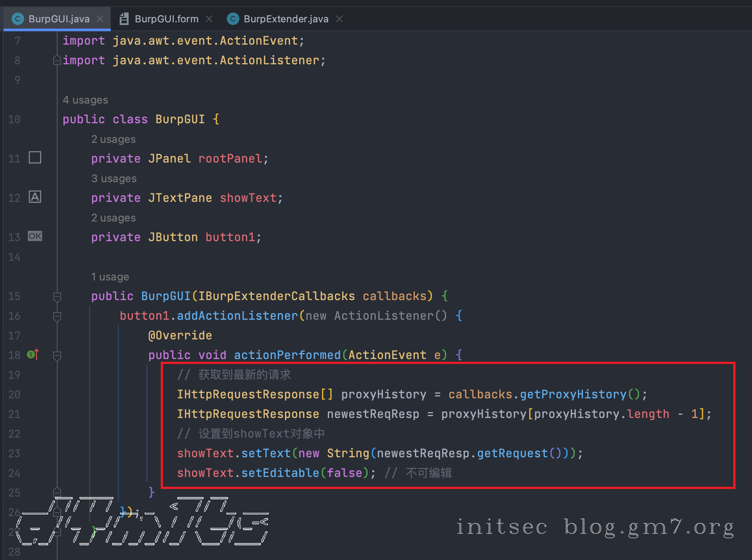Switch to the BurpExtender.java tab
752x560 pixels.
point(286,19)
